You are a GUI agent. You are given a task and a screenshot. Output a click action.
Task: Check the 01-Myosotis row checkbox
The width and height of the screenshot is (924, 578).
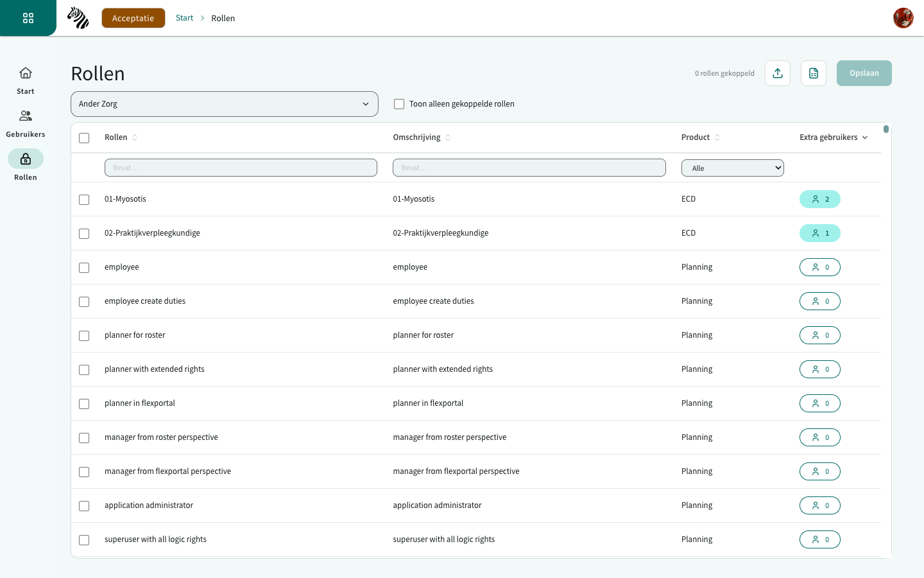click(x=84, y=200)
